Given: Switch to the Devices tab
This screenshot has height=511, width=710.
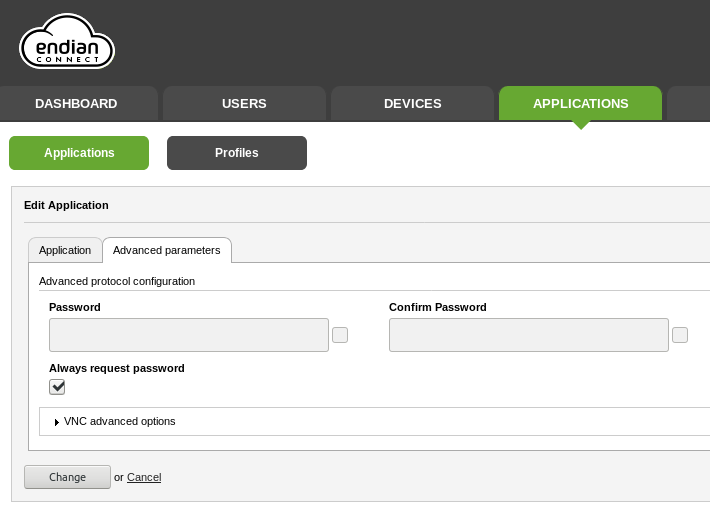Looking at the screenshot, I should click(x=412, y=104).
